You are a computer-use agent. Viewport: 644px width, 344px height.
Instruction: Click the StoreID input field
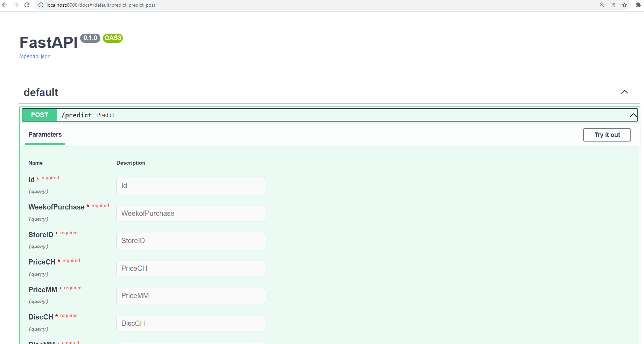[x=191, y=241]
